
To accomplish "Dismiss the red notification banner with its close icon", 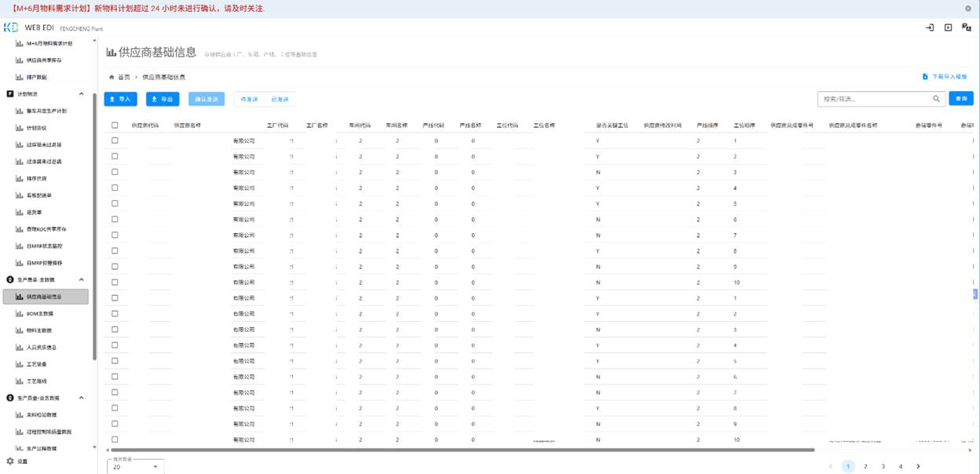I will [x=967, y=8].
